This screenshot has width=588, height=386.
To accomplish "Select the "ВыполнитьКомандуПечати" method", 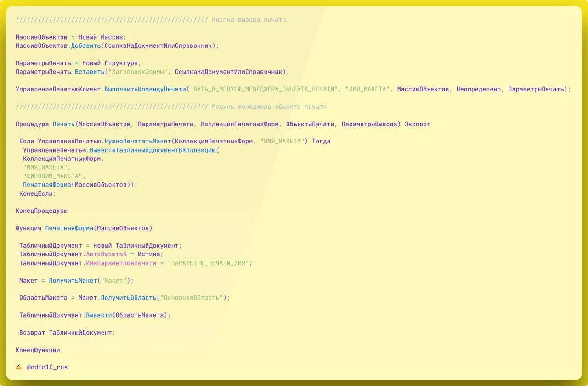I will [x=145, y=89].
